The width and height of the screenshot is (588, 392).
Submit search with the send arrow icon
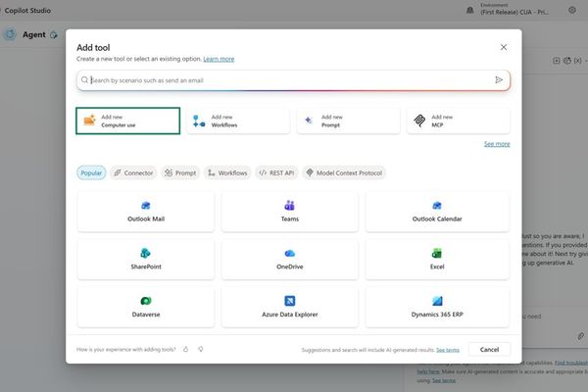pyautogui.click(x=499, y=80)
